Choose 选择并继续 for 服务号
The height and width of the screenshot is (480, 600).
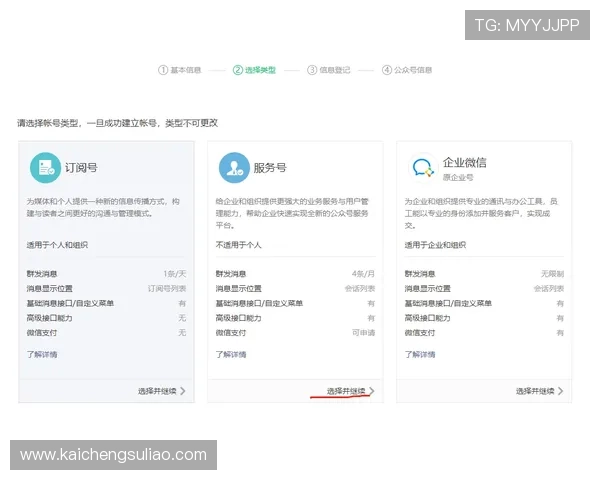tap(351, 391)
